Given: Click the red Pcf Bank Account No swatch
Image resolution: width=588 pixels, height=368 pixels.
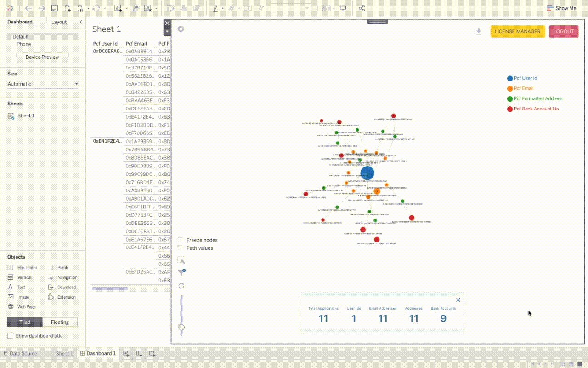Looking at the screenshot, I should (x=510, y=109).
